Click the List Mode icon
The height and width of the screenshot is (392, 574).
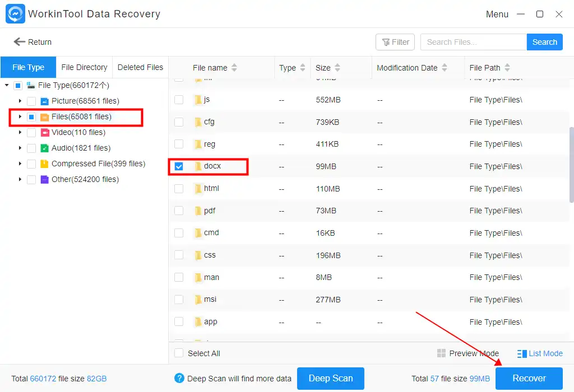522,353
